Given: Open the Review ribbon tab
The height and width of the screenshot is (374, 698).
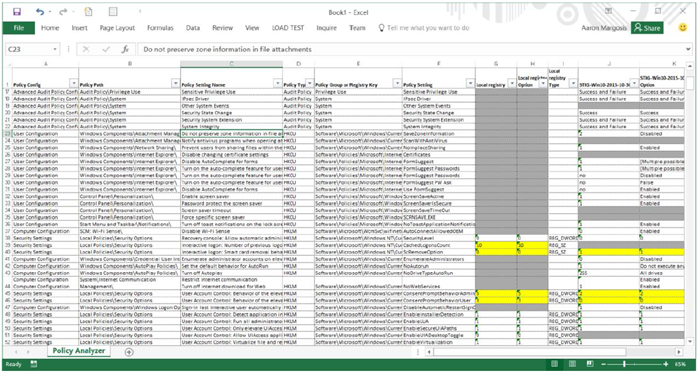Looking at the screenshot, I should [x=223, y=28].
